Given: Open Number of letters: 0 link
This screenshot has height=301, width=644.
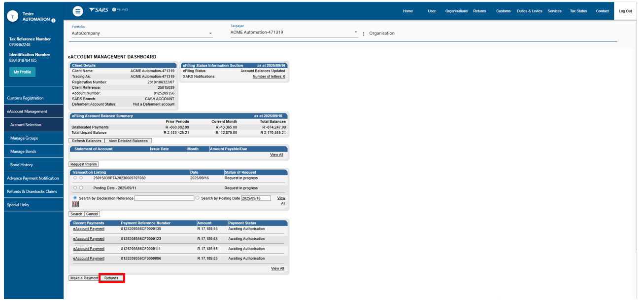Looking at the screenshot, I should (269, 76).
